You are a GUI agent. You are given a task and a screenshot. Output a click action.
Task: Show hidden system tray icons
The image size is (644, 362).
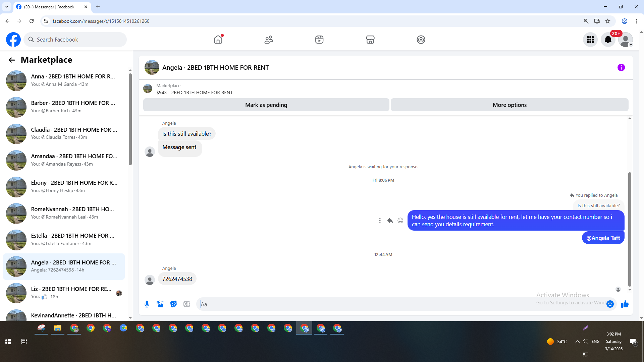[577, 342]
